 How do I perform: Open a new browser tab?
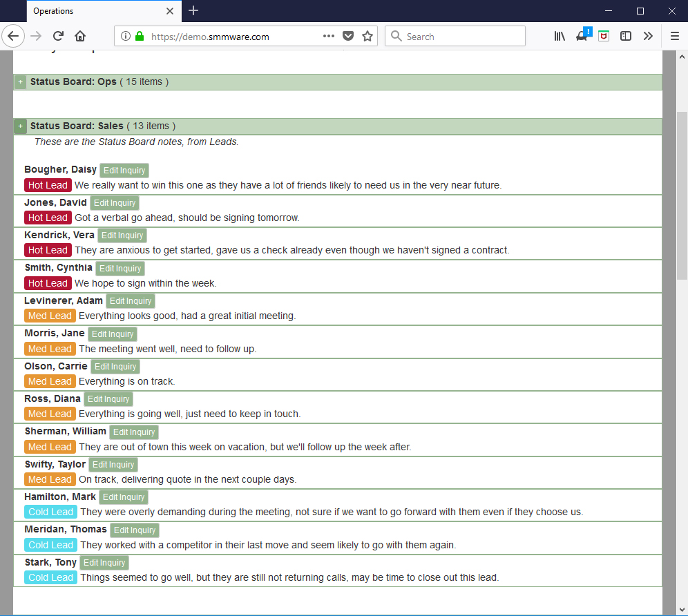coord(193,10)
